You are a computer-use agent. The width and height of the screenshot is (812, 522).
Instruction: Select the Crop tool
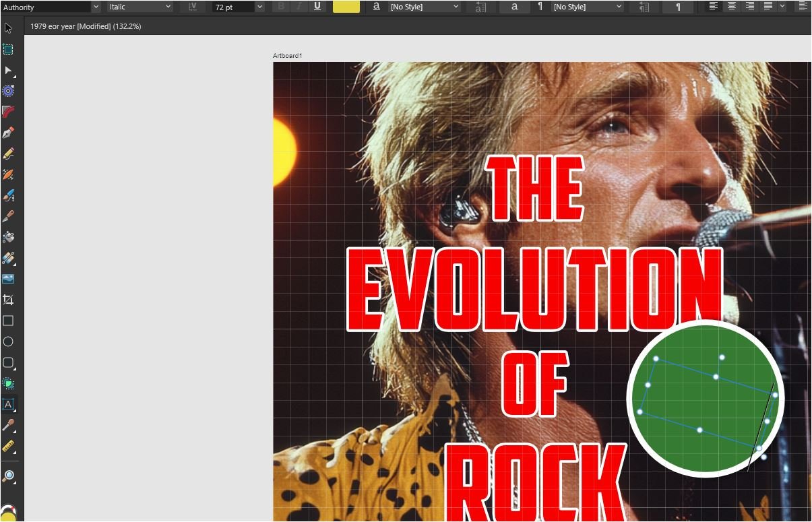pos(8,300)
